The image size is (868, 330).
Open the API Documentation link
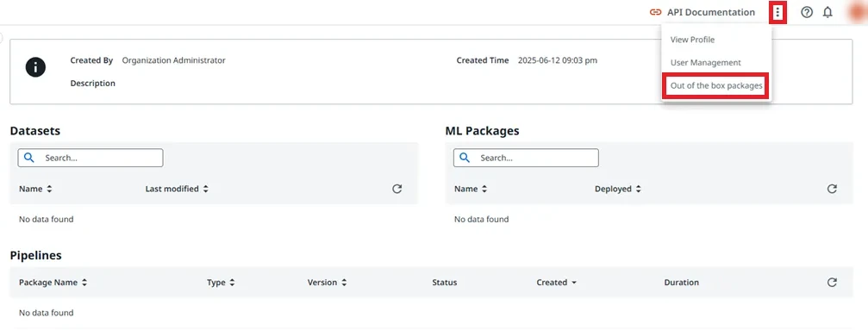(711, 12)
